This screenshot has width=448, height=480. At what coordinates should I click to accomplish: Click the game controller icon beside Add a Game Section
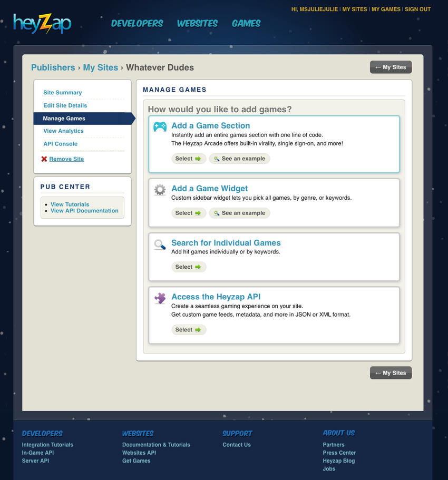pos(160,126)
